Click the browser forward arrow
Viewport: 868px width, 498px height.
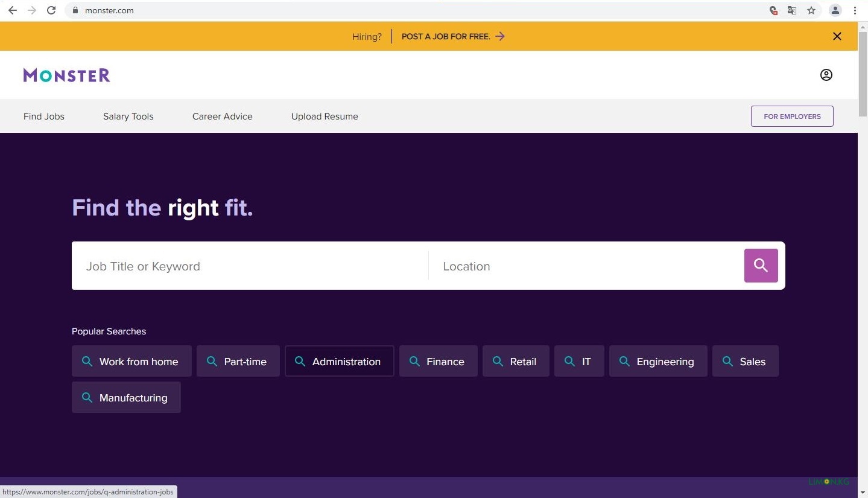(x=32, y=10)
